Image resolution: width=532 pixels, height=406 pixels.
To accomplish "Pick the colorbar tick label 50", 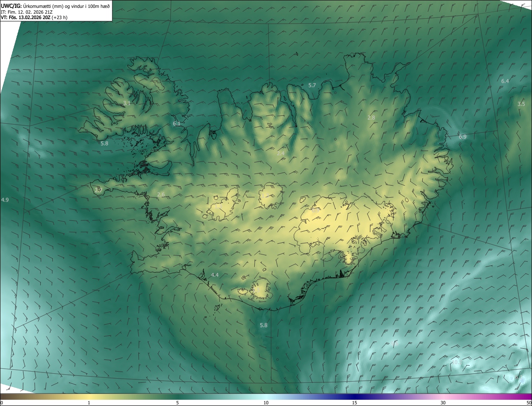I will (x=529, y=403).
